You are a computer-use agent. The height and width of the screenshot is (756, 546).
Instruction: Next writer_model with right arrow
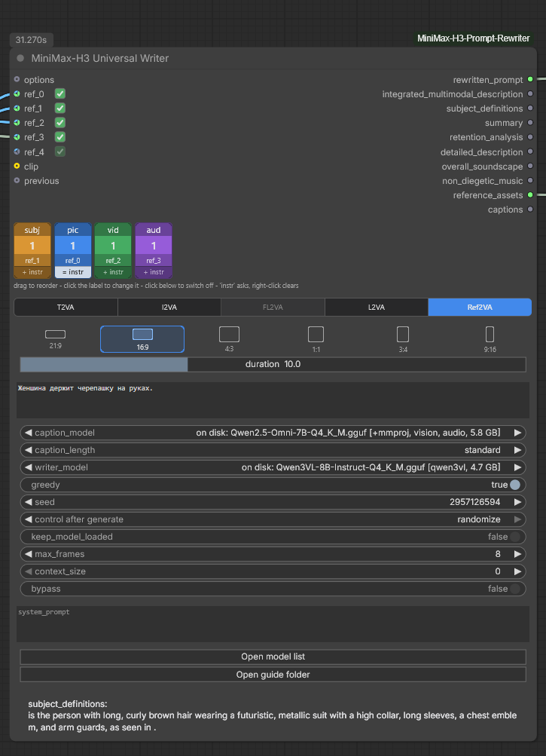(x=517, y=467)
